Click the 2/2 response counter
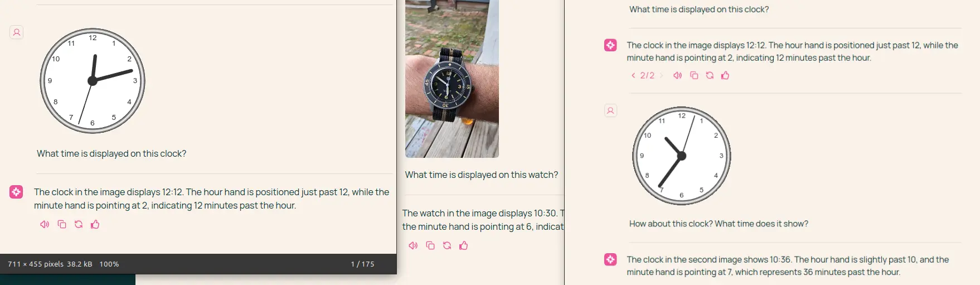This screenshot has width=980, height=285. coord(647,75)
